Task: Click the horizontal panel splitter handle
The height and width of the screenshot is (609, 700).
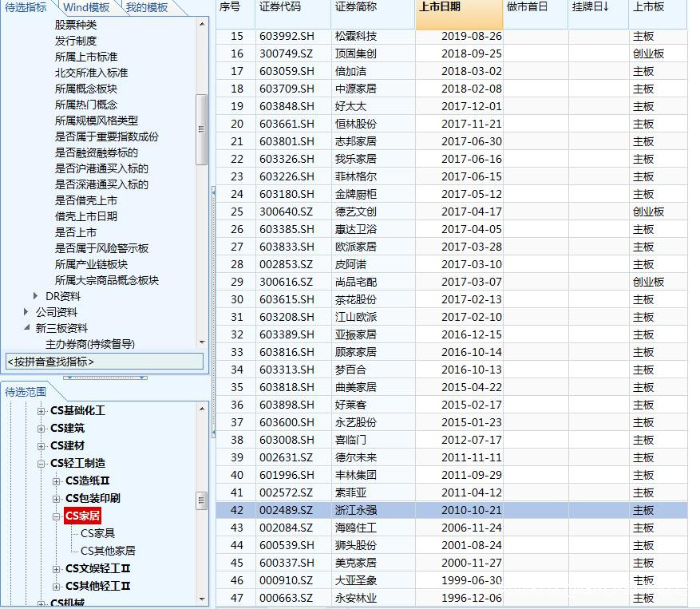Action: click(105, 378)
